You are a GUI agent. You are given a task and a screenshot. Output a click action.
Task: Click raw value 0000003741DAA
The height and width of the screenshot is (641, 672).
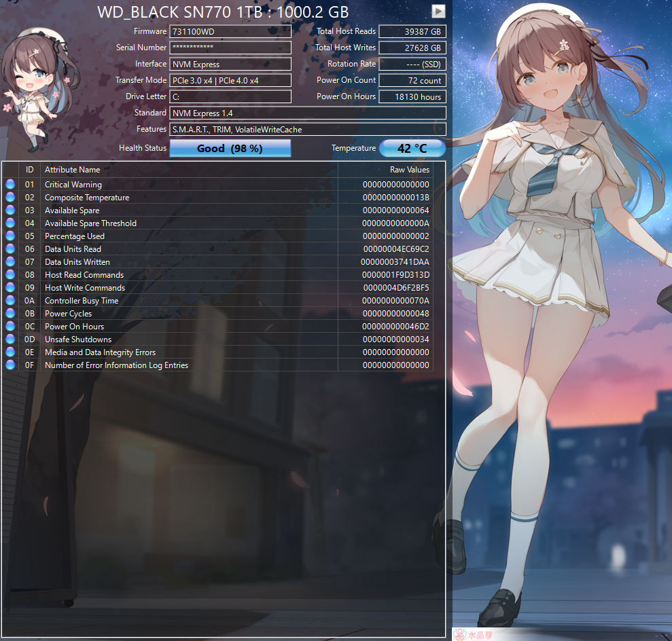coord(395,261)
